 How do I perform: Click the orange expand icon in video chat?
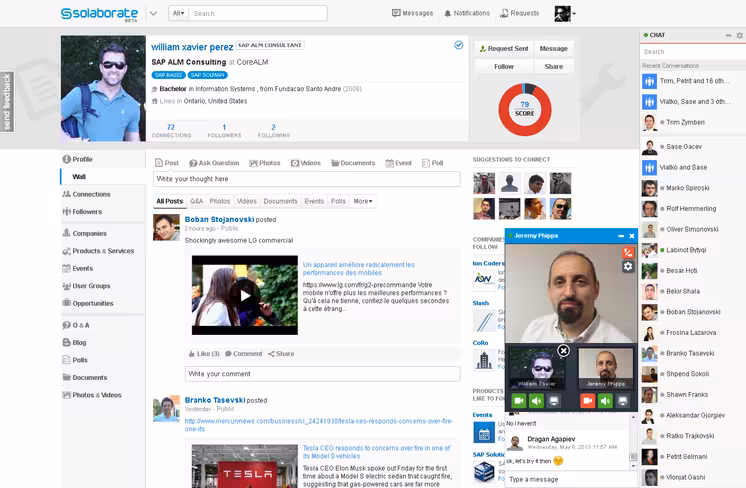tap(628, 253)
